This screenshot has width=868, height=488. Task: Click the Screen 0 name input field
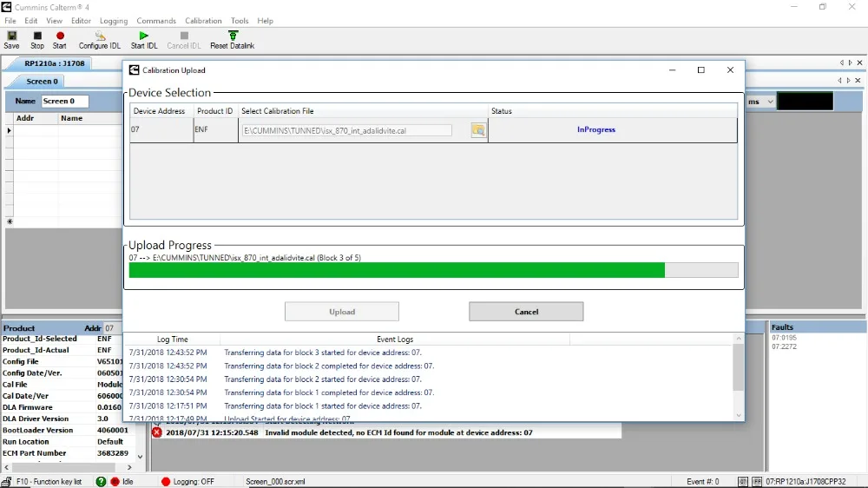[65, 101]
